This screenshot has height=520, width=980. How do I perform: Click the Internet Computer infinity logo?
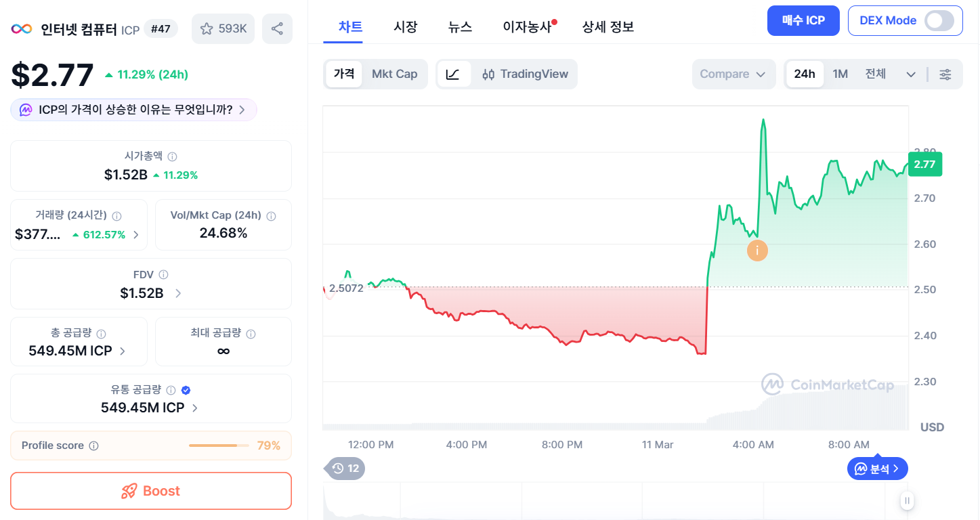point(22,29)
